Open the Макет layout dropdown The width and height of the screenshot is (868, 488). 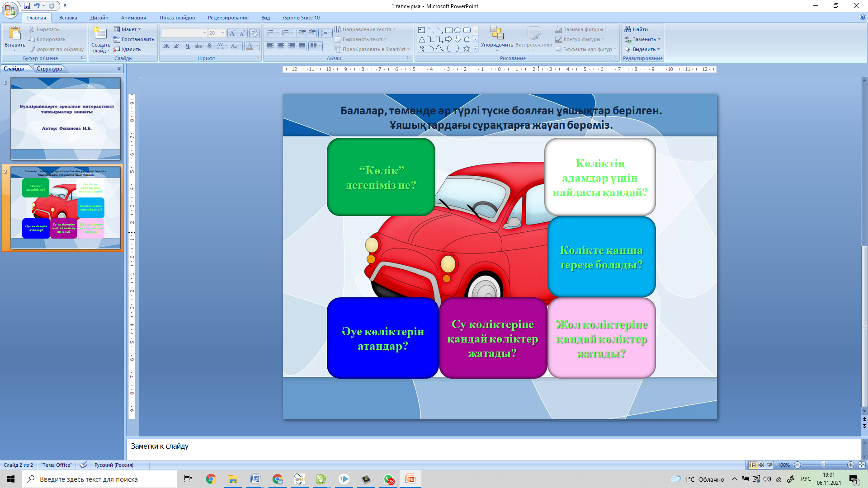[x=128, y=29]
